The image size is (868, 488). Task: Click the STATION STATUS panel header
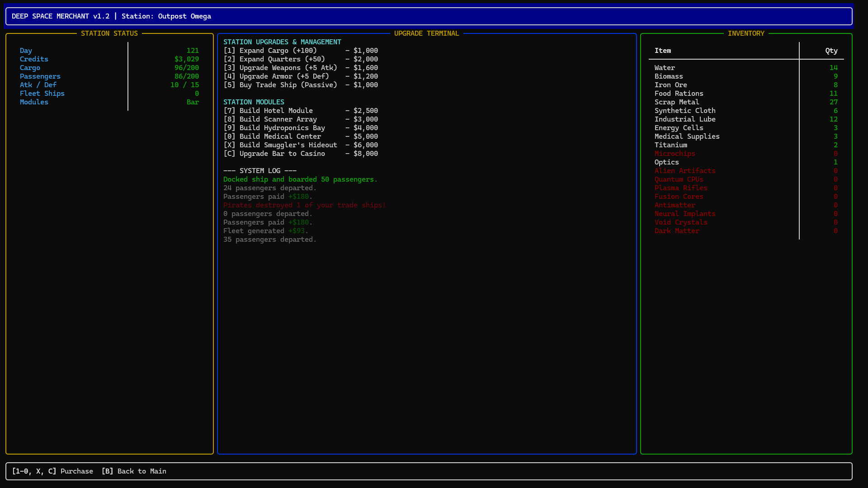point(109,33)
